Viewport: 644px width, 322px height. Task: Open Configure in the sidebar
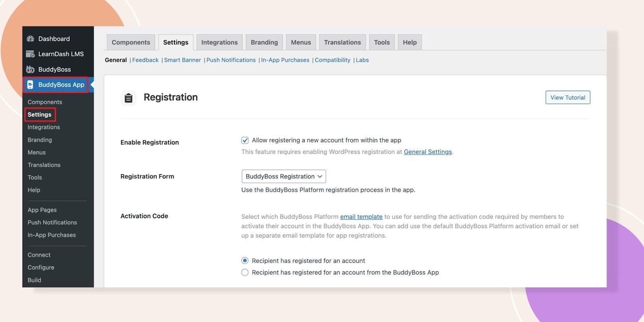[x=41, y=267]
